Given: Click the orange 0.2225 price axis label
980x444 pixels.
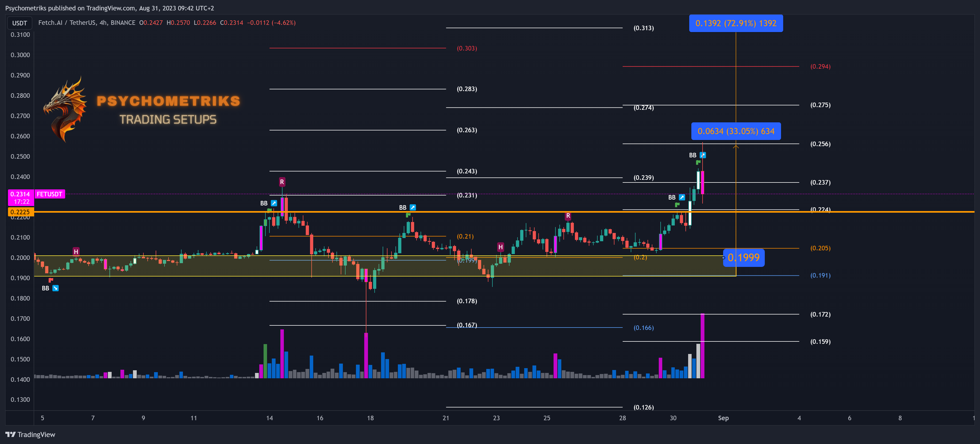Looking at the screenshot, I should pyautogui.click(x=21, y=212).
